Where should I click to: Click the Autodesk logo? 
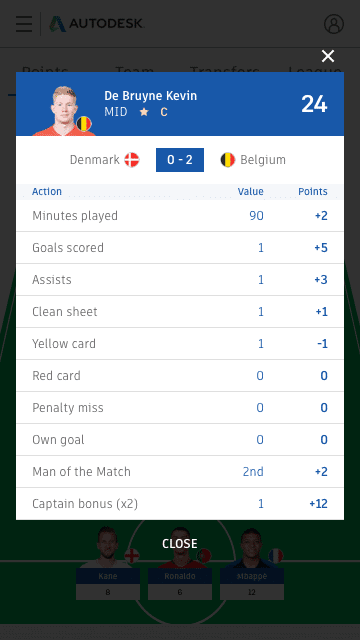click(97, 24)
